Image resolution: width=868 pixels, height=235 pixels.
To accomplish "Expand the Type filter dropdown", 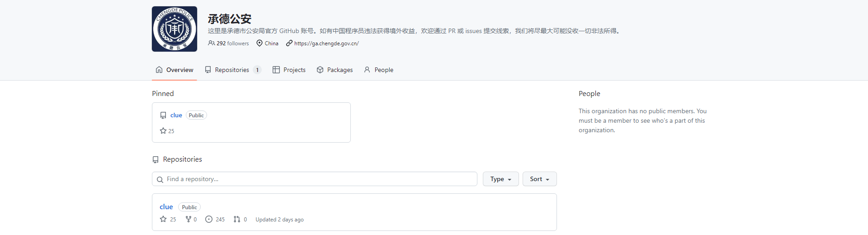I will coord(501,179).
